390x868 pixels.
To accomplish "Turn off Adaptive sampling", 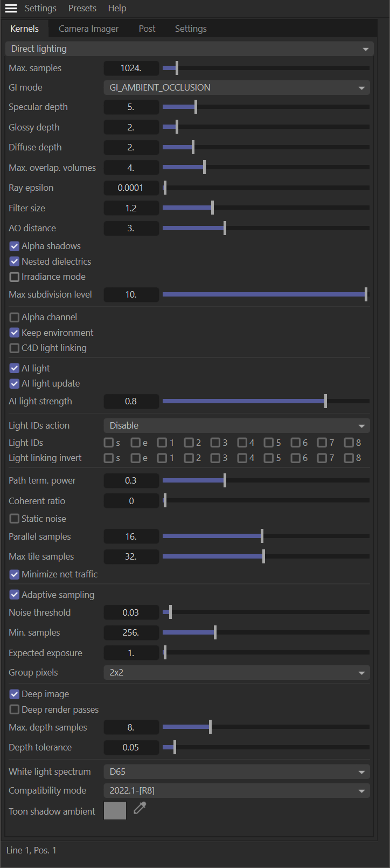I will 15,595.
